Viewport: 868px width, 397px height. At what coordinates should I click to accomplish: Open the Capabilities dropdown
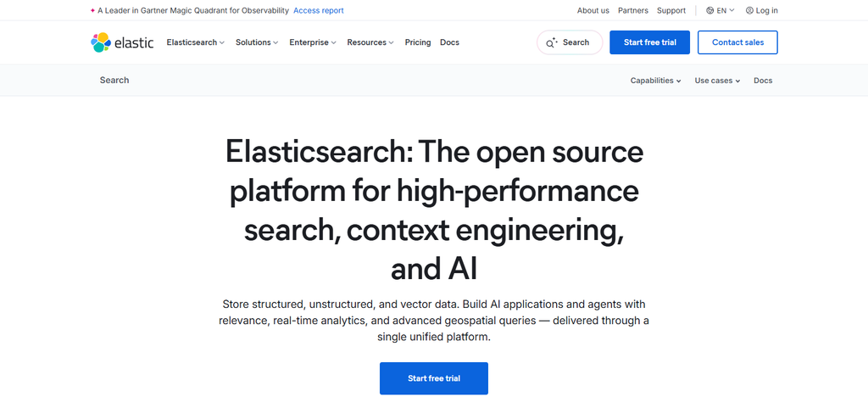pos(655,81)
